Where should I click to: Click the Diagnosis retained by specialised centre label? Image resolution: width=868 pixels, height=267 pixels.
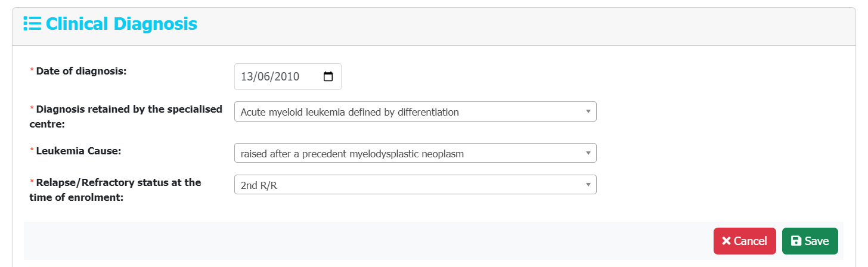129,116
